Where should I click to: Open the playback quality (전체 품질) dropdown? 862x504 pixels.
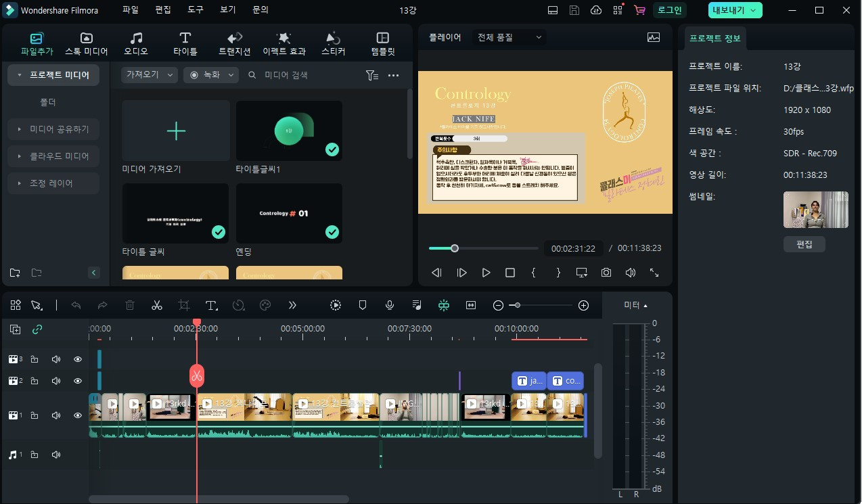[x=509, y=37]
